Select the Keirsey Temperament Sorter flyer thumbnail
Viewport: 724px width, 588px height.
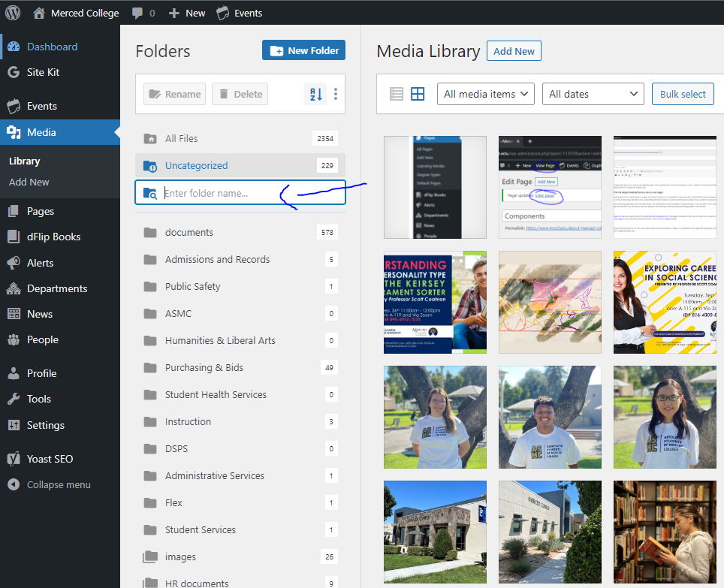click(x=435, y=303)
